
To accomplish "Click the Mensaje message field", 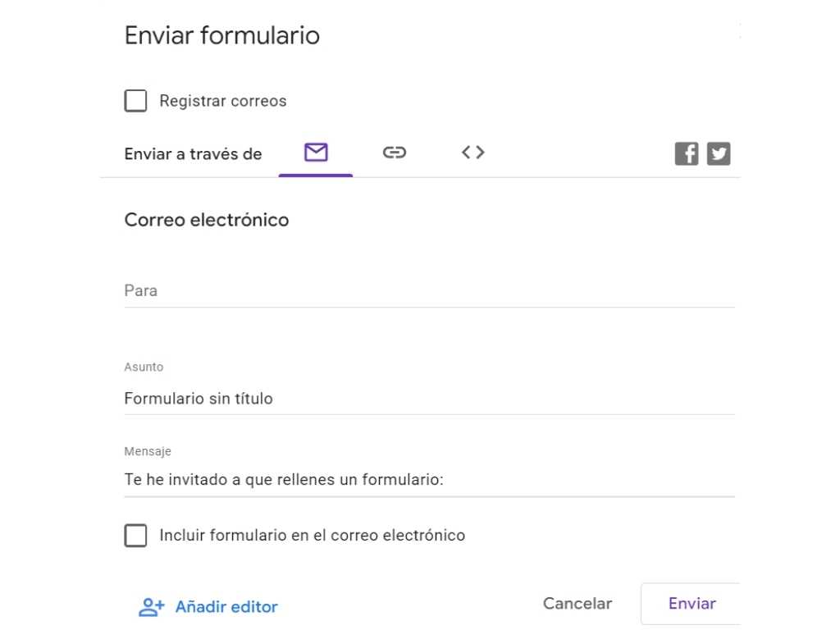I will point(427,480).
